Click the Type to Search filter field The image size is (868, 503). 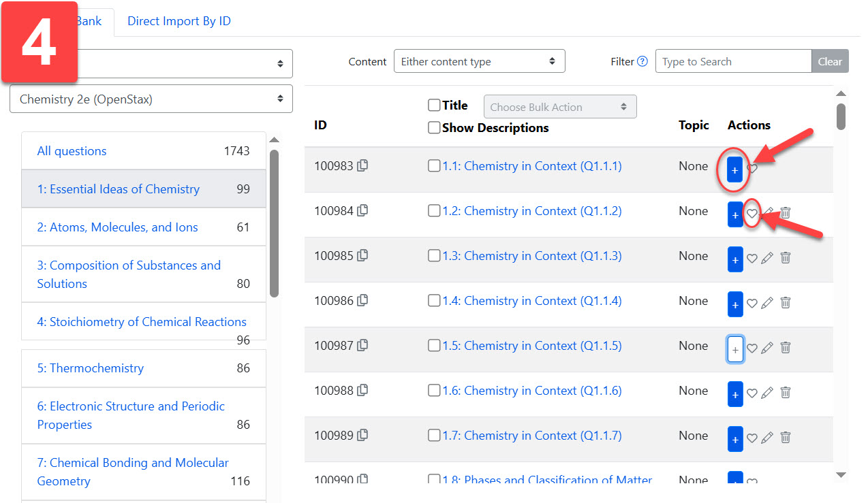click(733, 61)
